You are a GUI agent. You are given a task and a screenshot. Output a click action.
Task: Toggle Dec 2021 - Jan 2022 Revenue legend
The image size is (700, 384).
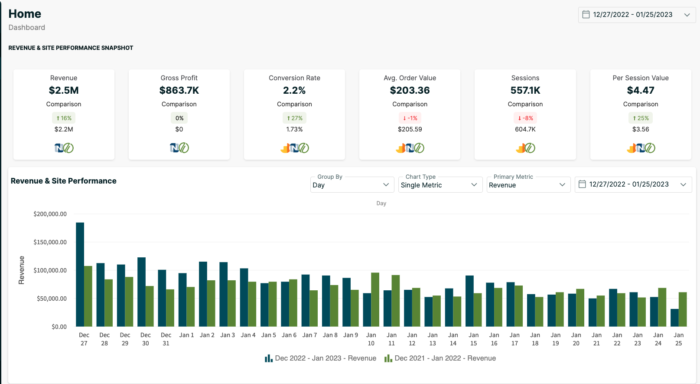440,358
